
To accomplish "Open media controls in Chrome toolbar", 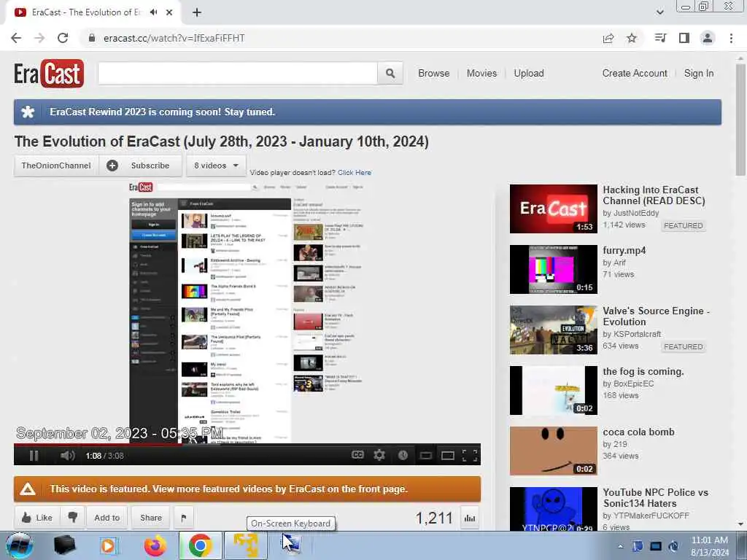I will click(661, 38).
